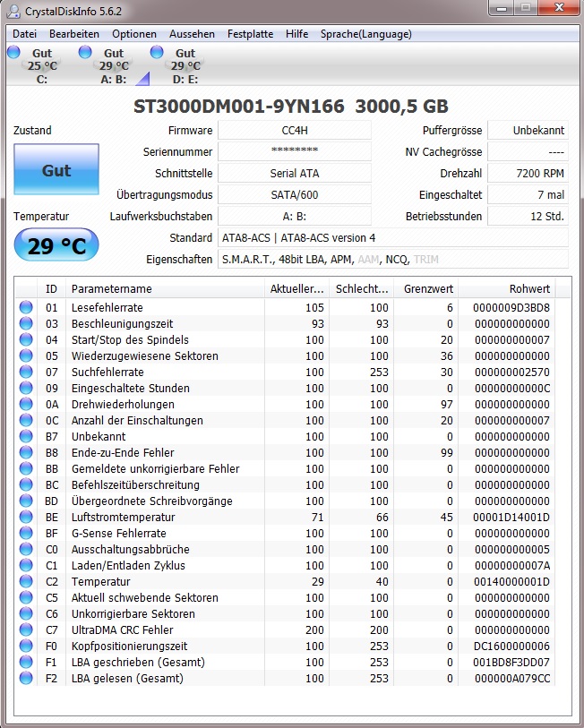Select raw value DC1600000006
This screenshot has width=584, height=728.
(511, 646)
